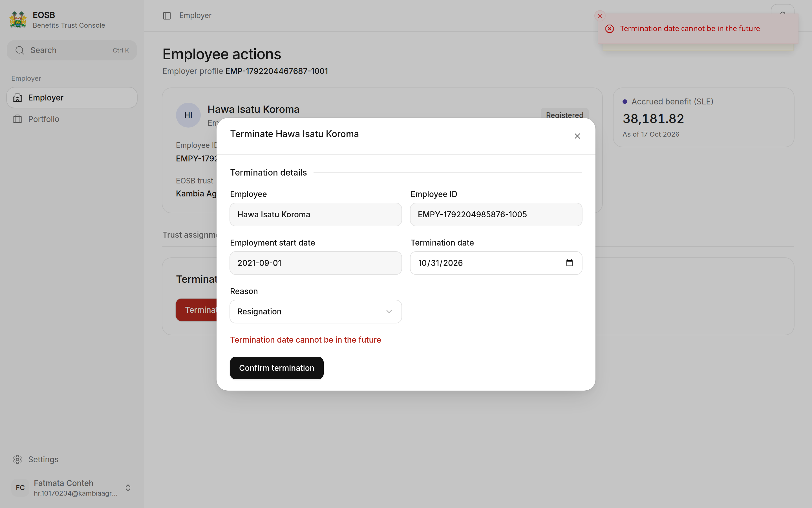The image size is (812, 508).
Task: Click Confirm termination button
Action: tap(277, 368)
